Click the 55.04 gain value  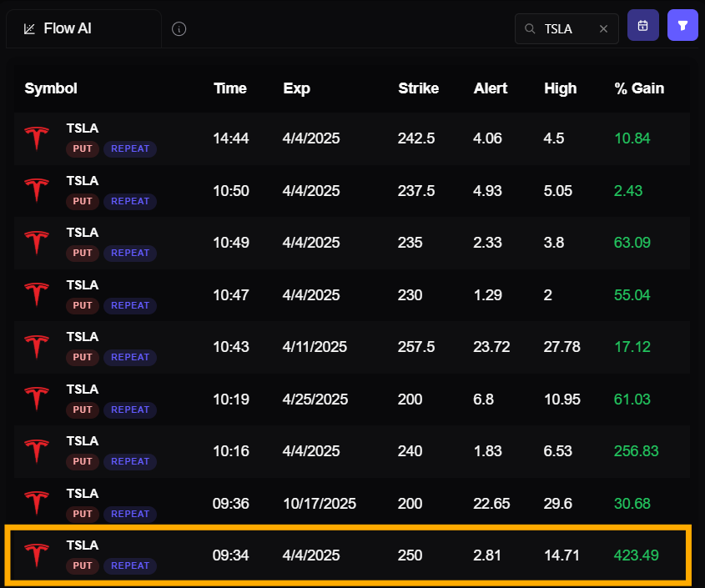[632, 295]
